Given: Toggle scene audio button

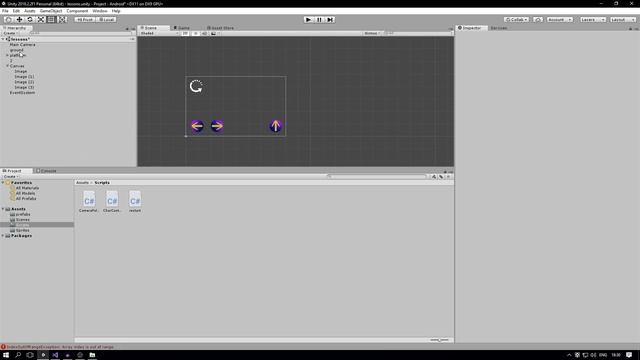Looking at the screenshot, I should (204, 33).
